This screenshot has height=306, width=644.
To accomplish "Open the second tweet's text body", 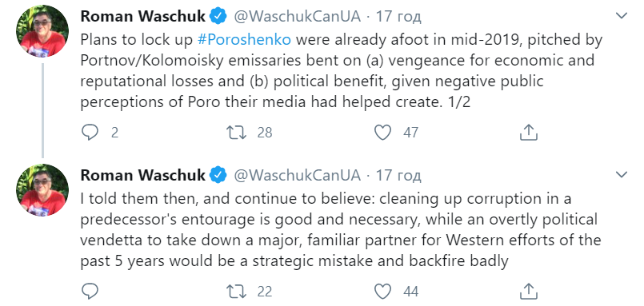I will [341, 229].
